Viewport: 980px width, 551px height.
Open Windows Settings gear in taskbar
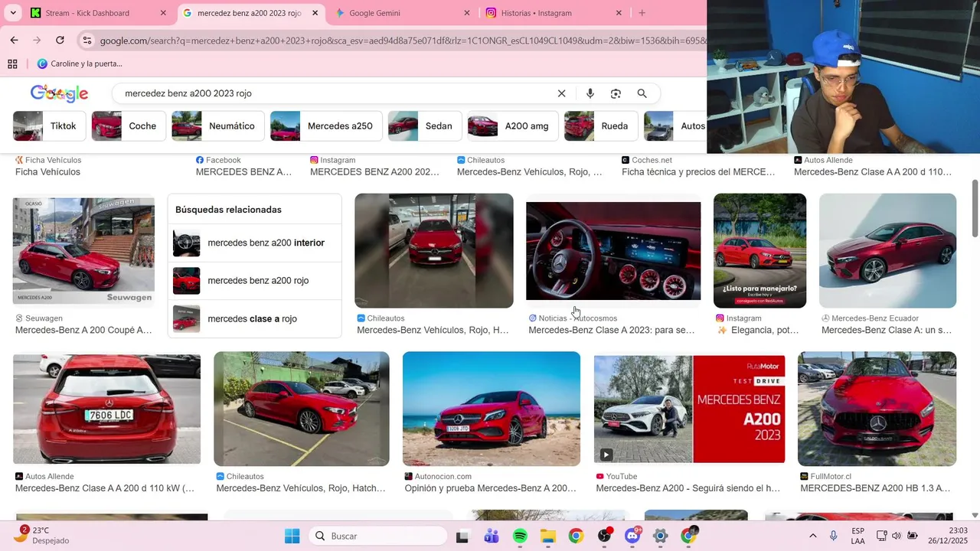coord(661,536)
